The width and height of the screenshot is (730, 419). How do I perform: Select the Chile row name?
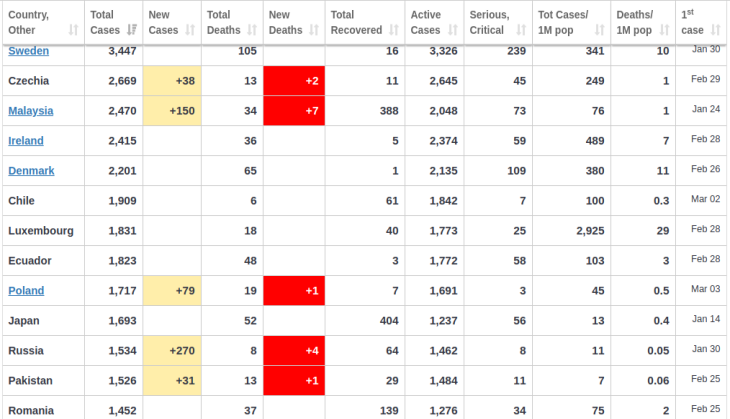tap(21, 201)
